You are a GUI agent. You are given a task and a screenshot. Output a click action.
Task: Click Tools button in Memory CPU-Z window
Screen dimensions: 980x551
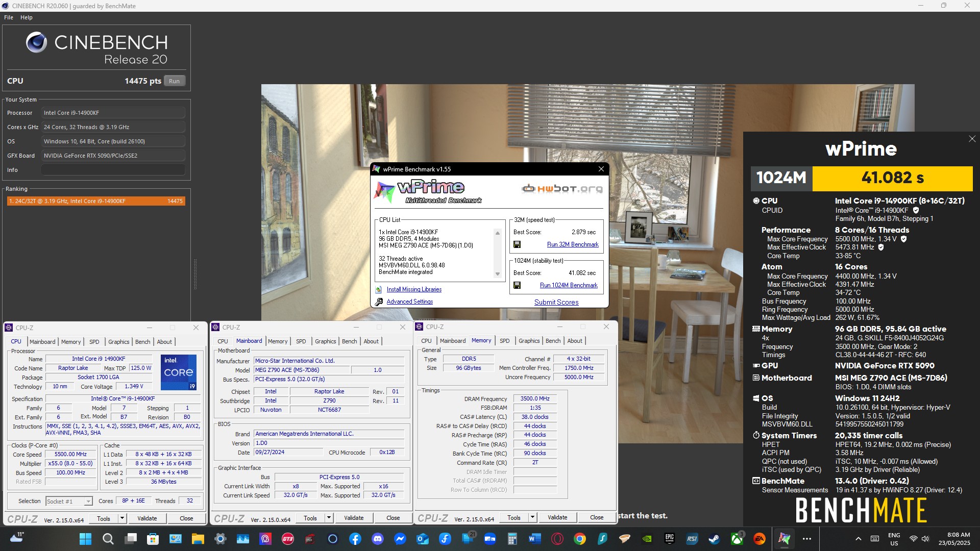pos(514,517)
